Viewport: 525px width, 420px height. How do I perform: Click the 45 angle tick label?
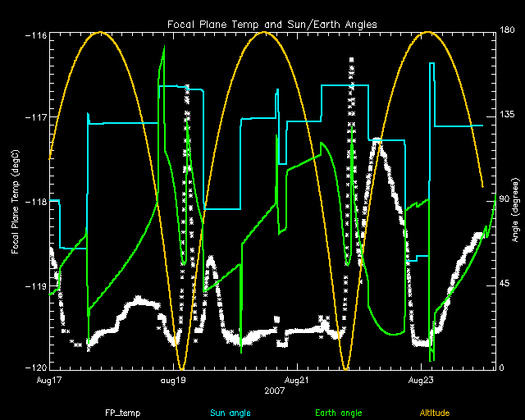(x=503, y=284)
